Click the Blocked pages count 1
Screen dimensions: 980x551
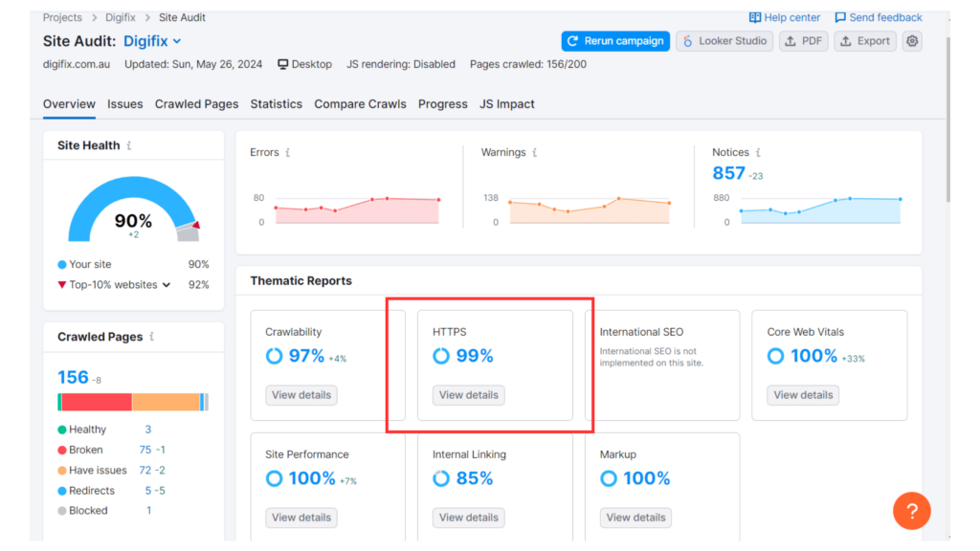coord(148,511)
